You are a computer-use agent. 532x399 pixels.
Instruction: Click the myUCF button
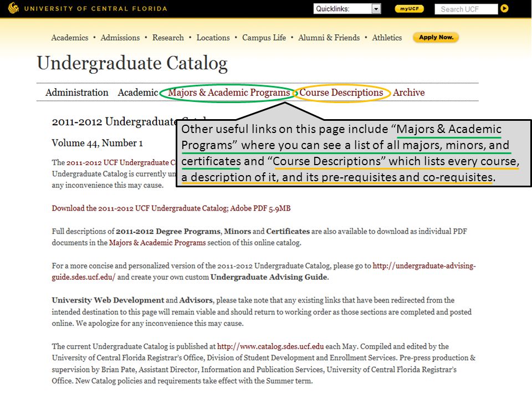coord(409,9)
